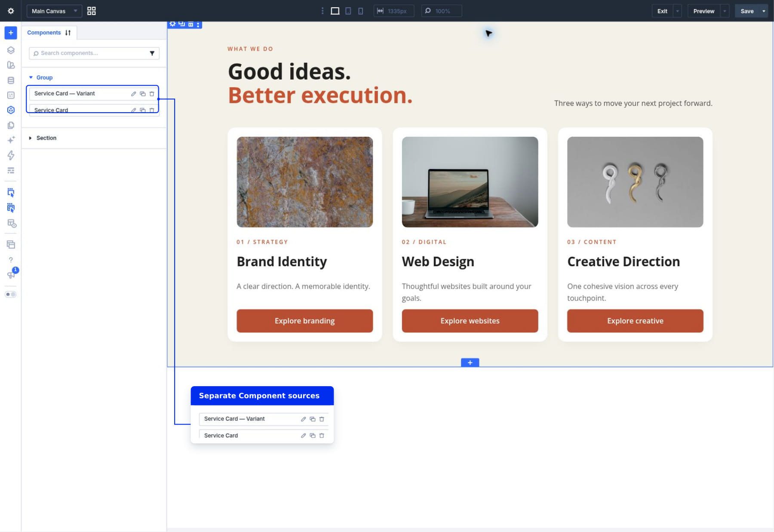Open the Save button dropdown arrow
The width and height of the screenshot is (774, 532).
click(x=764, y=11)
